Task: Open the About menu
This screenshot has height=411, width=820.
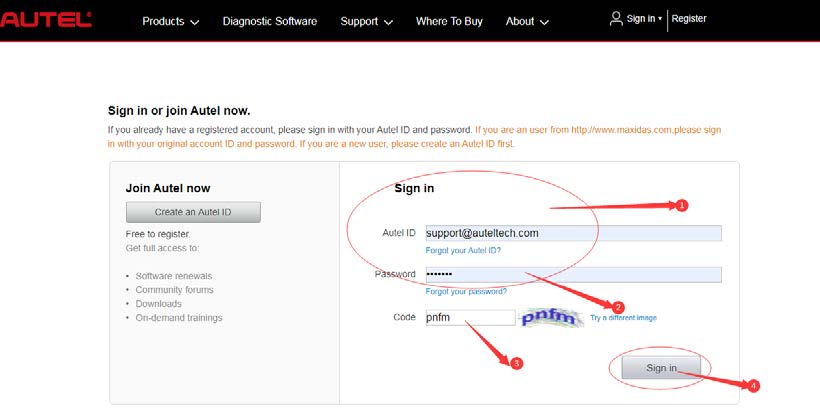Action: pyautogui.click(x=520, y=21)
